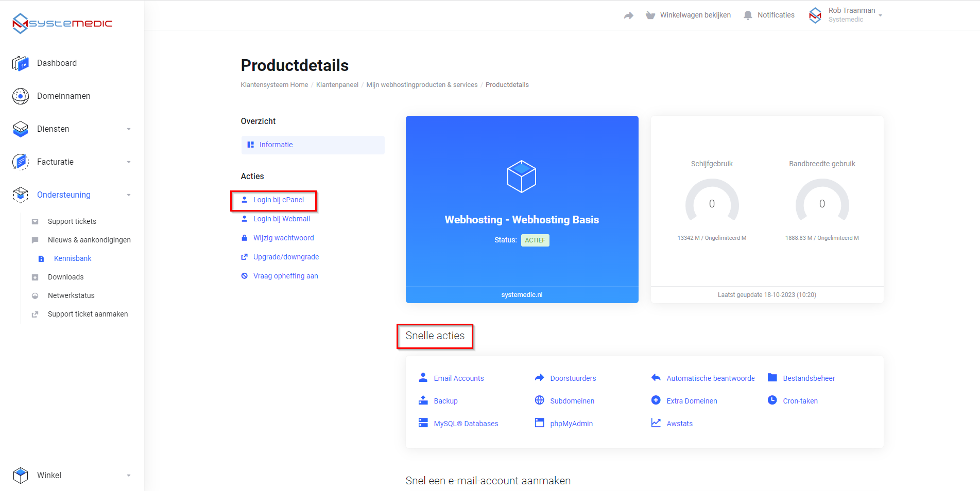Open the user account dropdown arrow
980x491 pixels.
tap(881, 15)
